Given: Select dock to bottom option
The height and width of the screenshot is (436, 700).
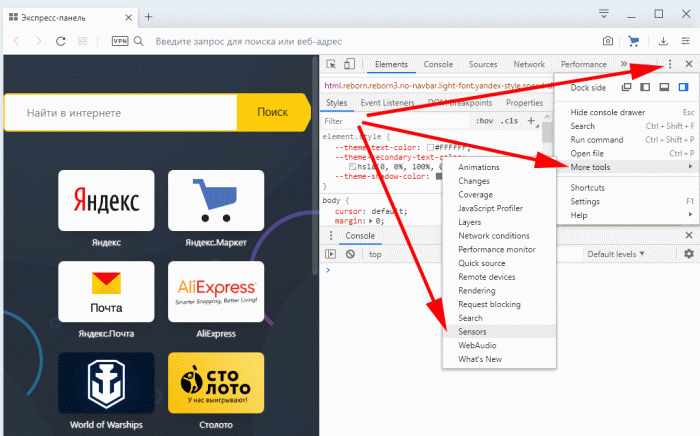Looking at the screenshot, I should [x=665, y=87].
